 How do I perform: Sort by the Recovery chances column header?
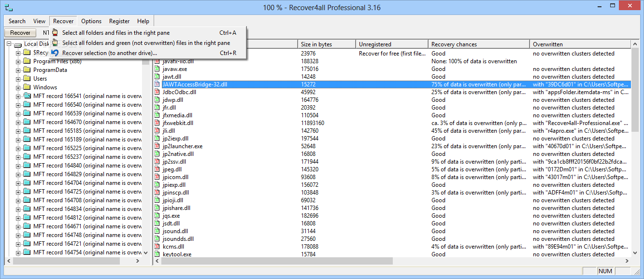(479, 44)
